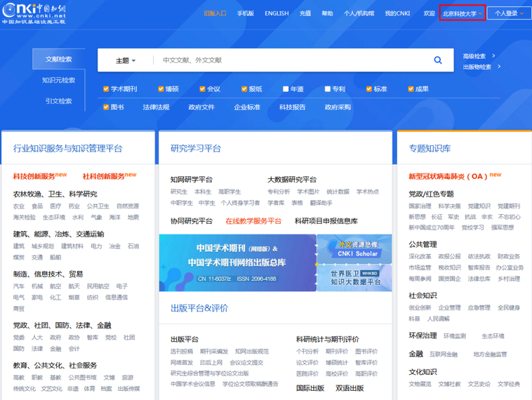
Task: Open 在线教学服务平台 link
Action: point(253,221)
